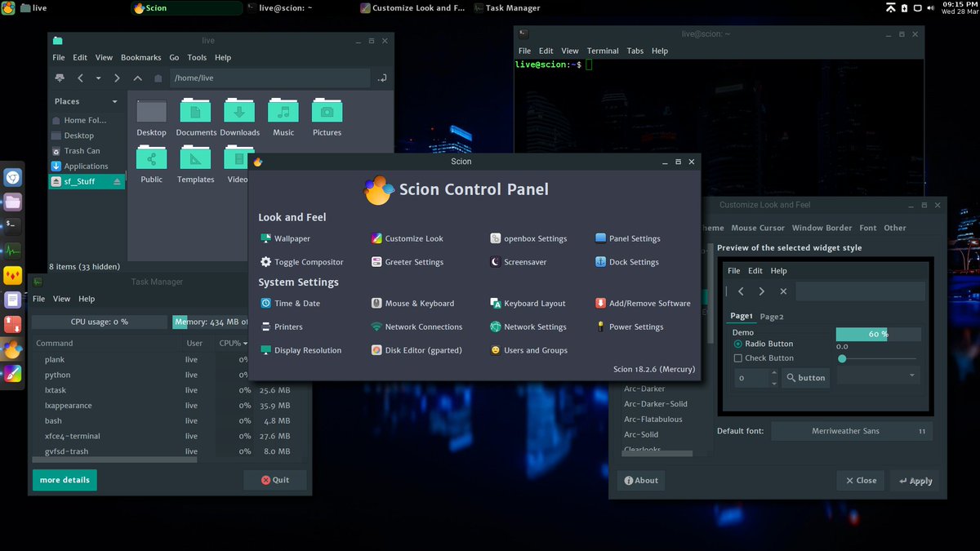Click more details in Task Manager

(65, 480)
